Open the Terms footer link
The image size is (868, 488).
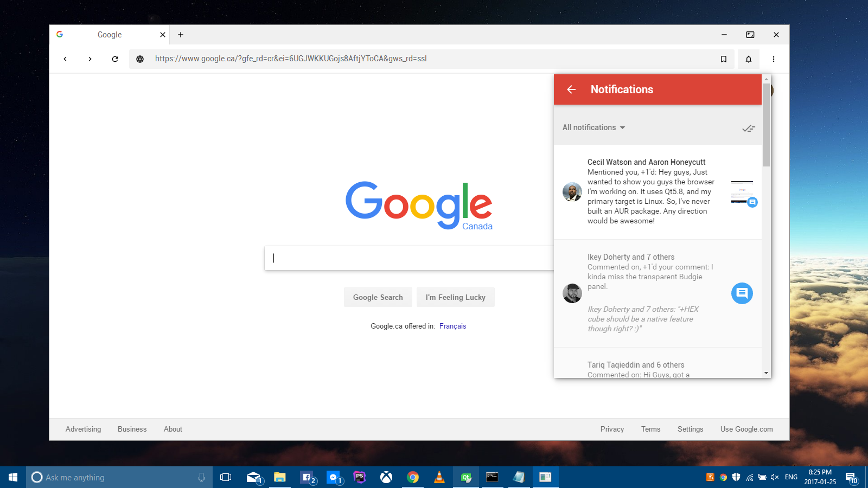pyautogui.click(x=650, y=429)
